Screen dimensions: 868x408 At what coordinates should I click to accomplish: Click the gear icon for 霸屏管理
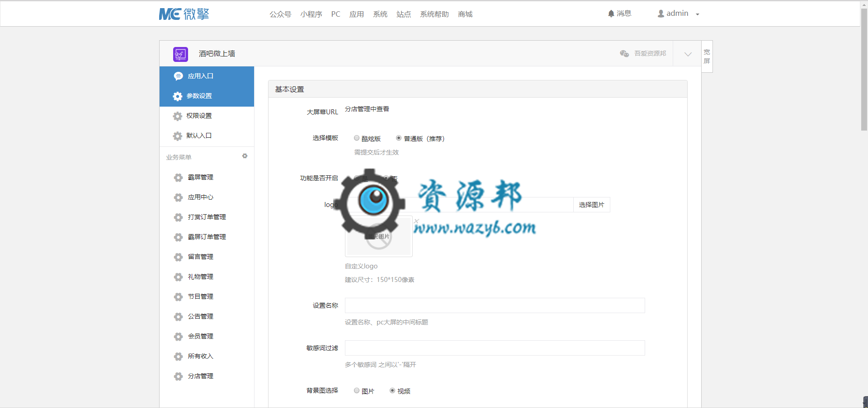point(178,178)
